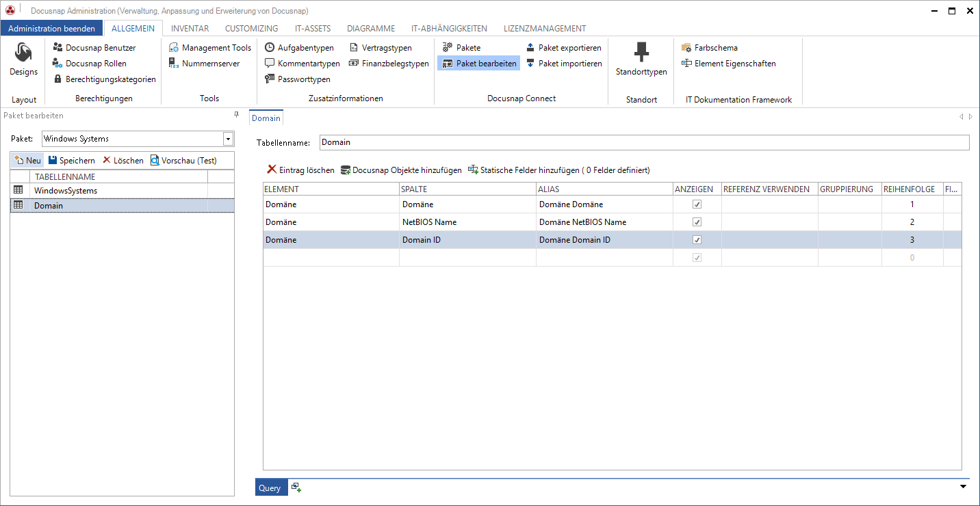Sort by ELEMENT column header
The width and height of the screenshot is (980, 506).
[x=331, y=189]
